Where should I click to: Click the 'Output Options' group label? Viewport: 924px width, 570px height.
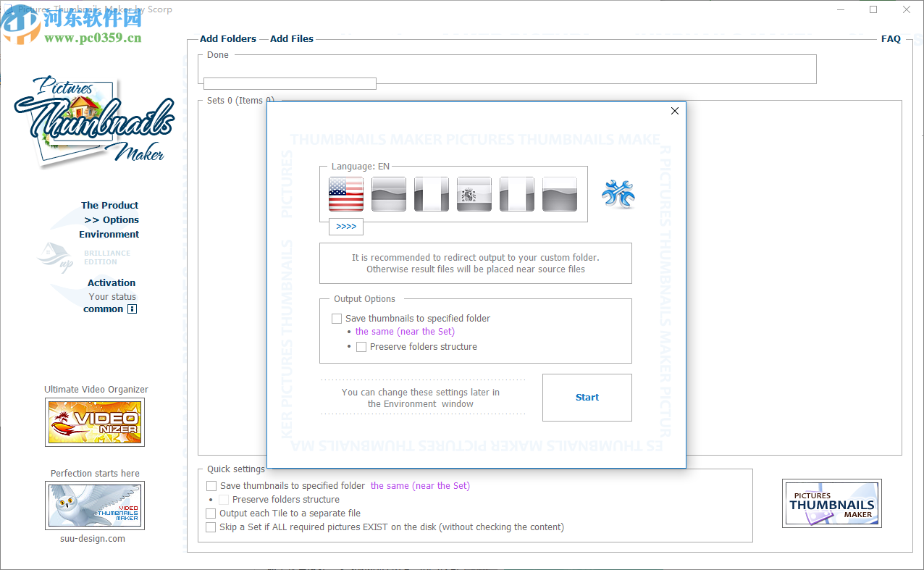365,299
